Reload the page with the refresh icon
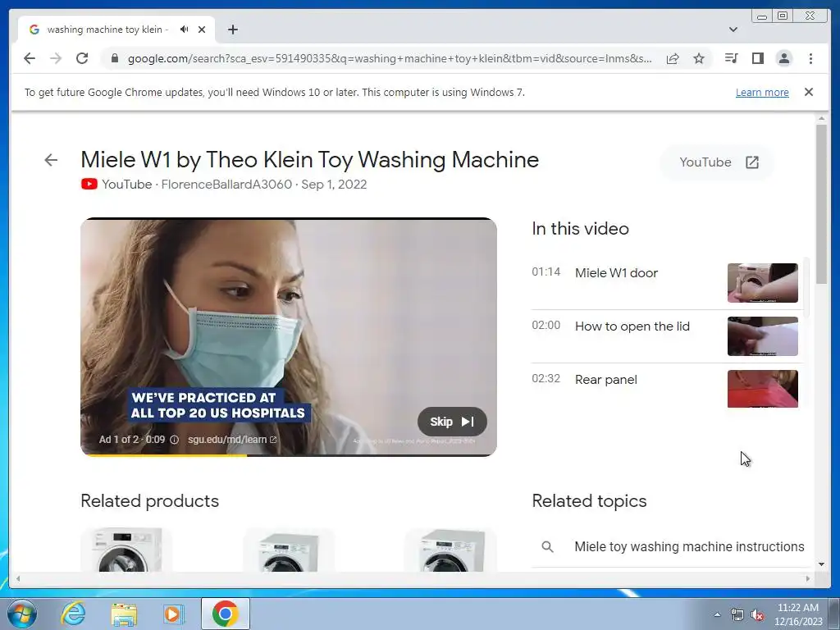 tap(82, 58)
